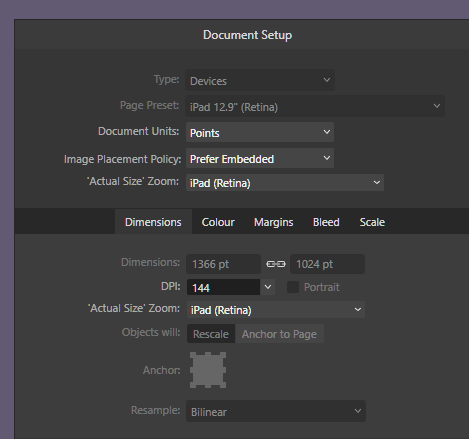
Task: Choose Rescale for Objects will
Action: 211,334
